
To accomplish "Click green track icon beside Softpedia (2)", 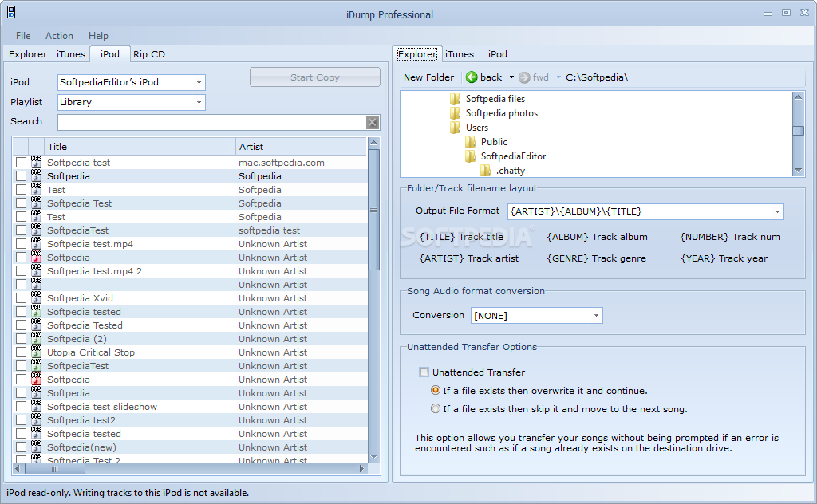I will 36,338.
